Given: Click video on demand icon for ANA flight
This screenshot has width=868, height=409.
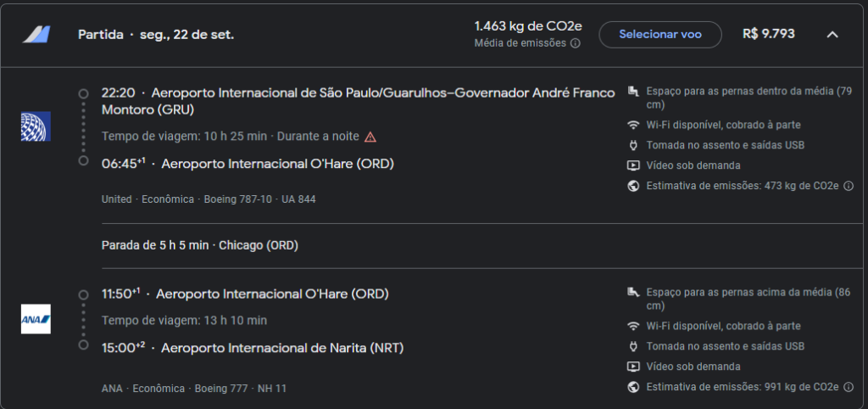Looking at the screenshot, I should [x=632, y=367].
